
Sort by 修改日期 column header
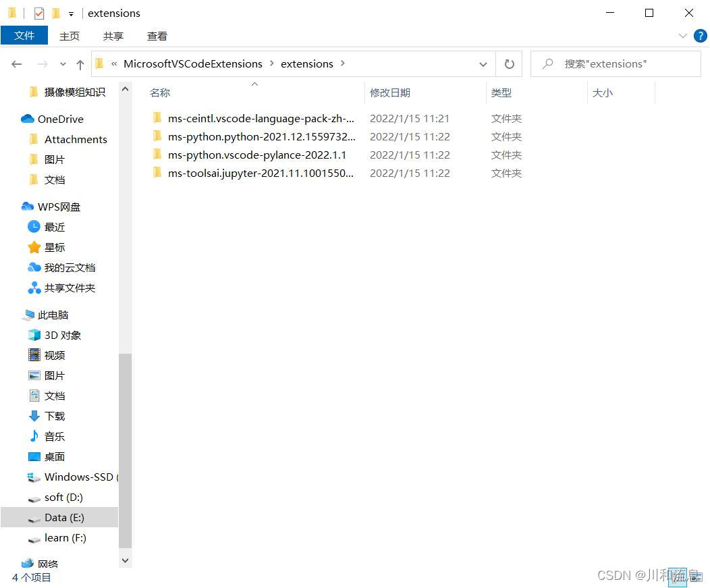(x=390, y=93)
